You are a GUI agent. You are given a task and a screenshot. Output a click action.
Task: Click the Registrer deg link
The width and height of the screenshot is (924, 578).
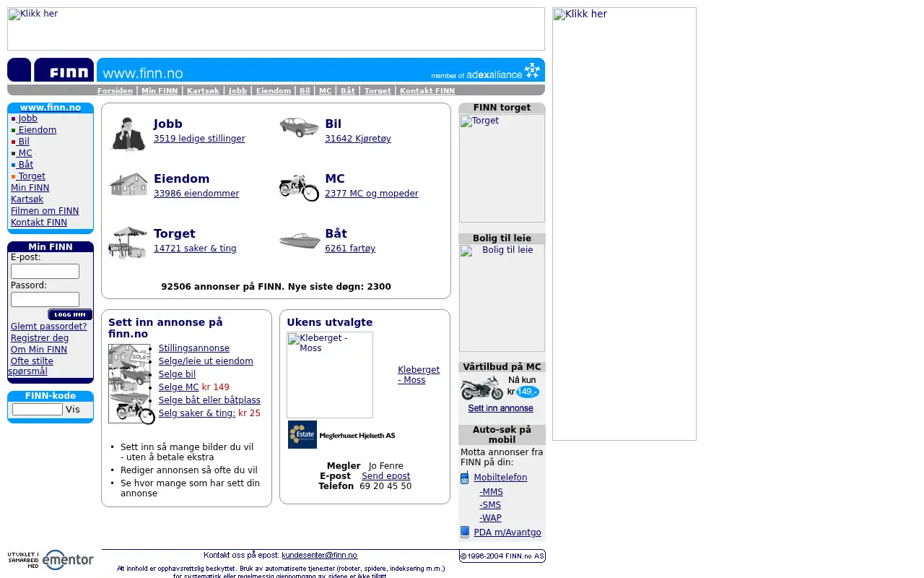40,338
